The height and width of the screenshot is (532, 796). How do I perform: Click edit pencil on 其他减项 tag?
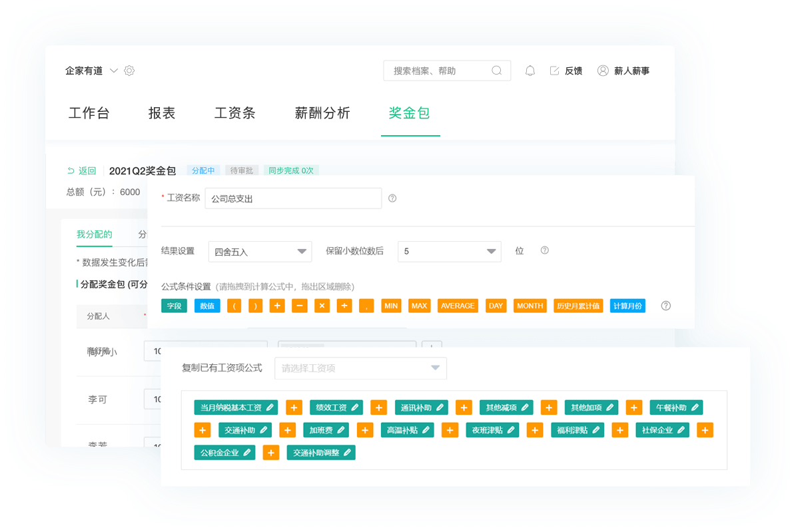(525, 407)
